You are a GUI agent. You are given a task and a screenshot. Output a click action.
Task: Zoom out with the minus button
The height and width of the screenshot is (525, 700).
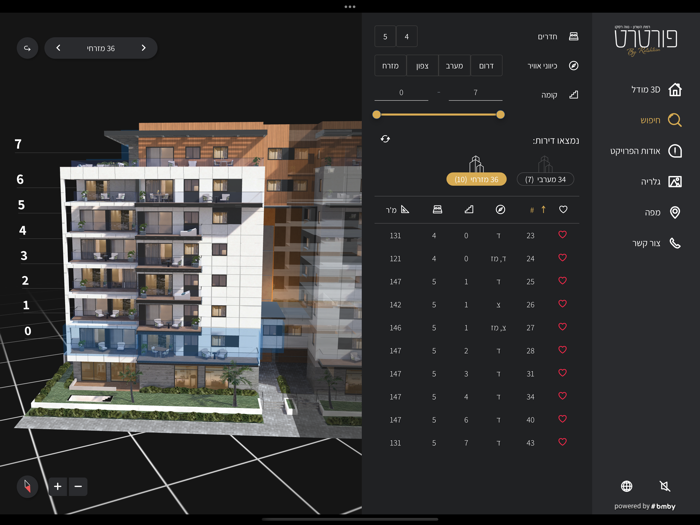[x=78, y=487]
